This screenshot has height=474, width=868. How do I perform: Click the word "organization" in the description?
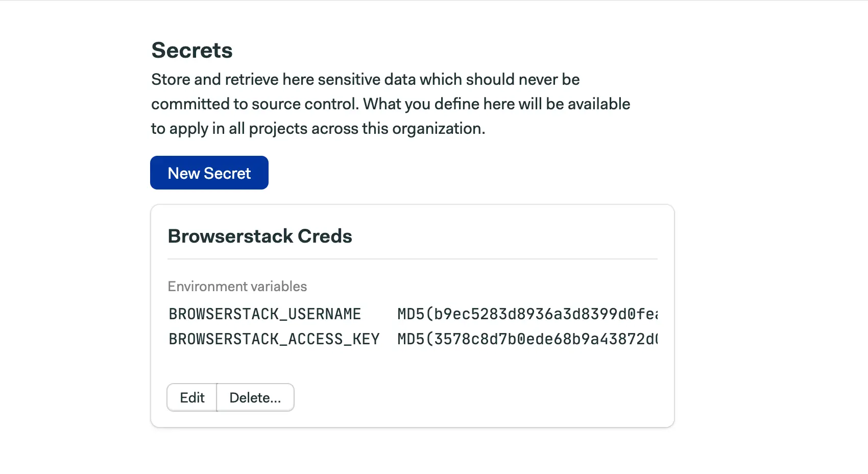pos(437,129)
